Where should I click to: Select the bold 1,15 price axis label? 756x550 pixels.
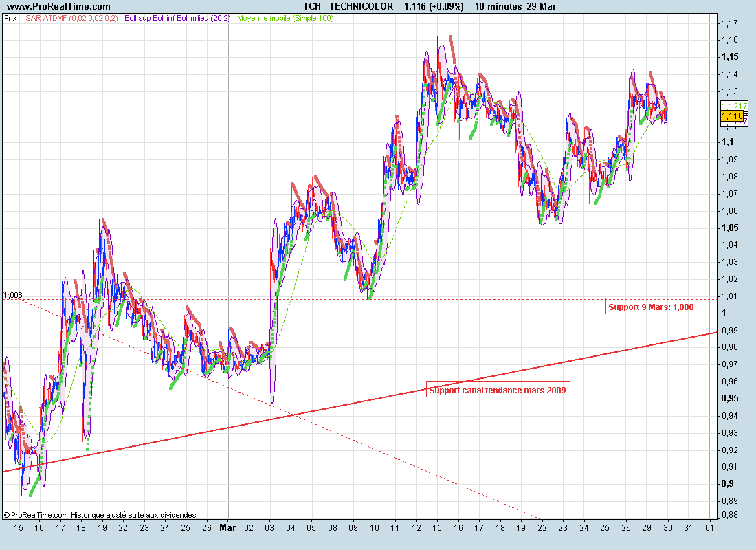pyautogui.click(x=730, y=57)
